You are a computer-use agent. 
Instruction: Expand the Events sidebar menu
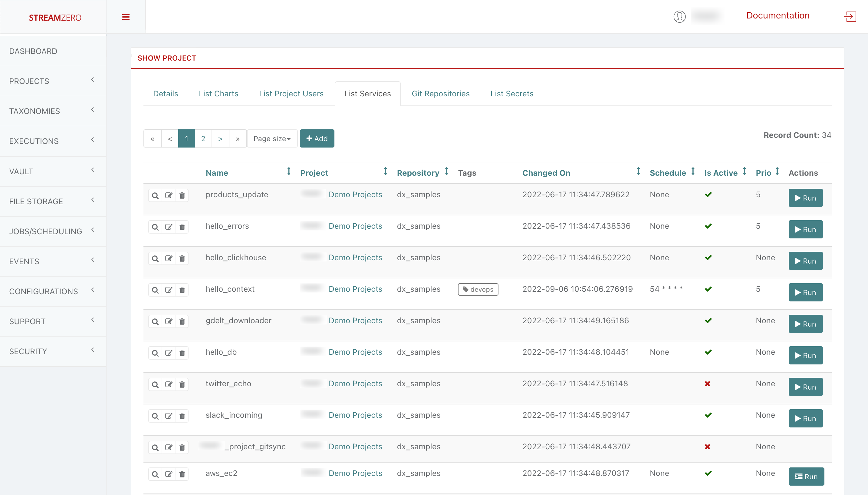click(x=53, y=261)
